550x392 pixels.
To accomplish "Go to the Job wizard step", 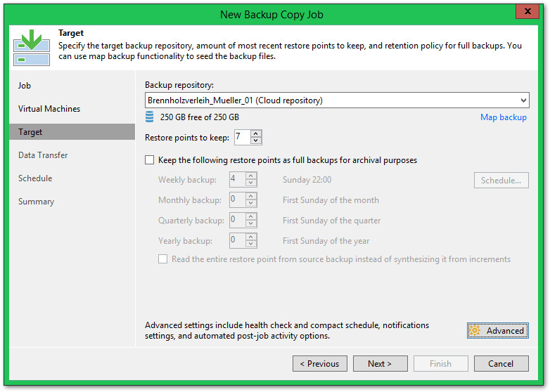I will pos(25,86).
